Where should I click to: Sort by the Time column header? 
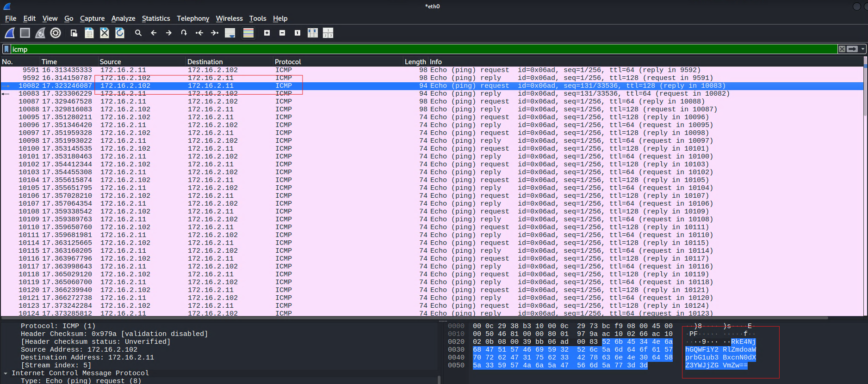(69, 61)
